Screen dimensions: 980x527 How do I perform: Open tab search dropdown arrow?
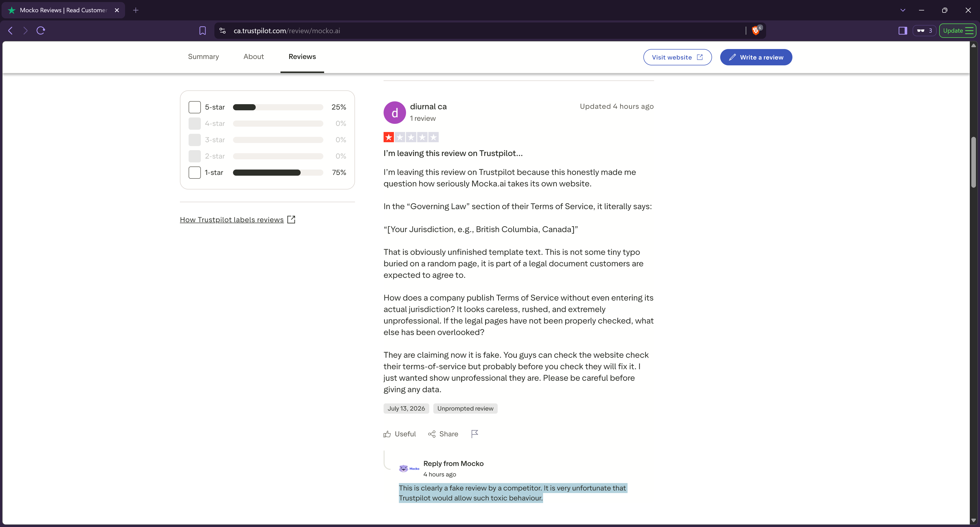[903, 10]
